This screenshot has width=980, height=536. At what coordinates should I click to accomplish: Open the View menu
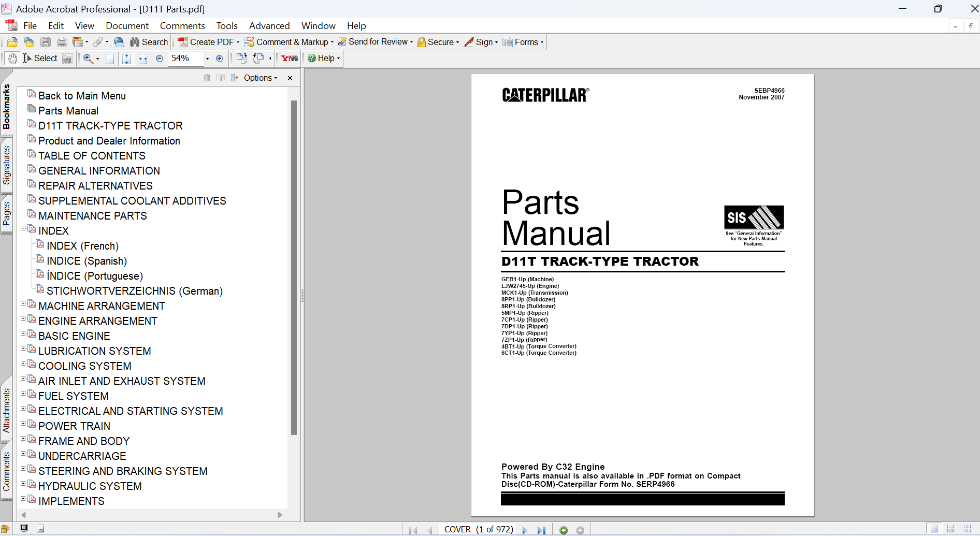click(84, 26)
